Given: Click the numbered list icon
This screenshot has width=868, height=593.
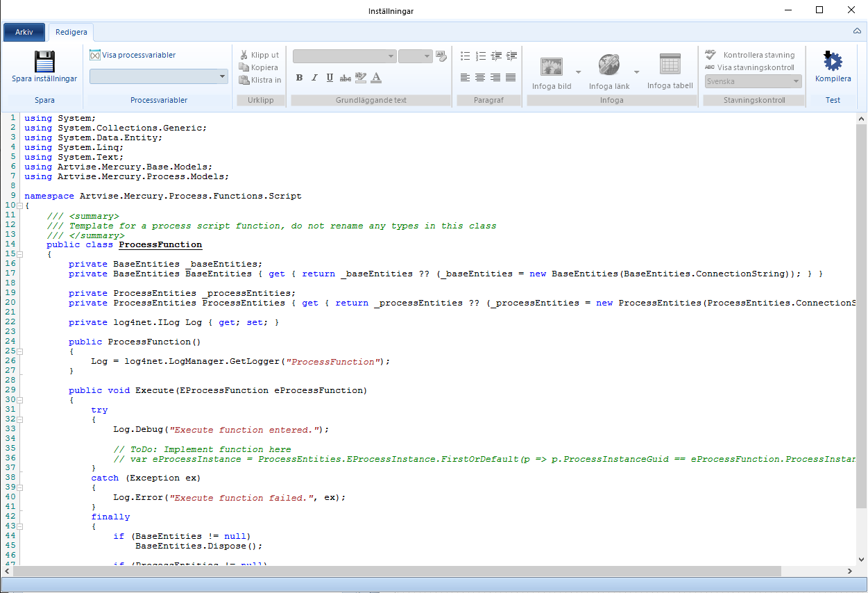Looking at the screenshot, I should [x=480, y=56].
